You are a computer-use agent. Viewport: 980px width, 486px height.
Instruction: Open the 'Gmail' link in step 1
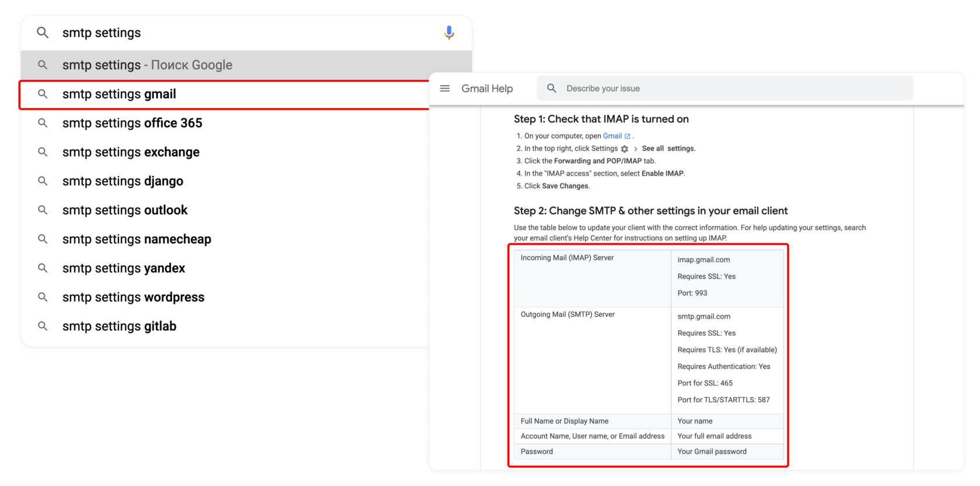pyautogui.click(x=612, y=136)
